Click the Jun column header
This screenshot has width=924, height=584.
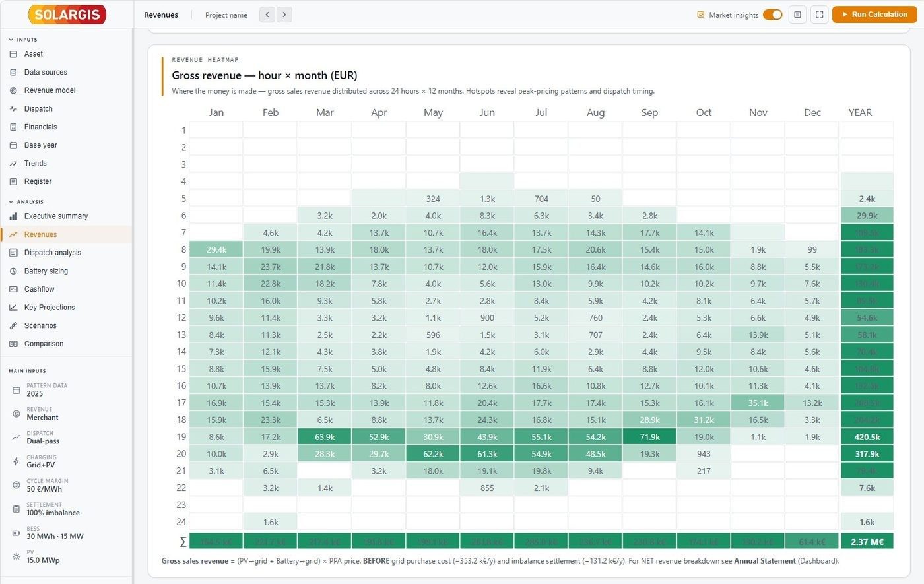487,113
